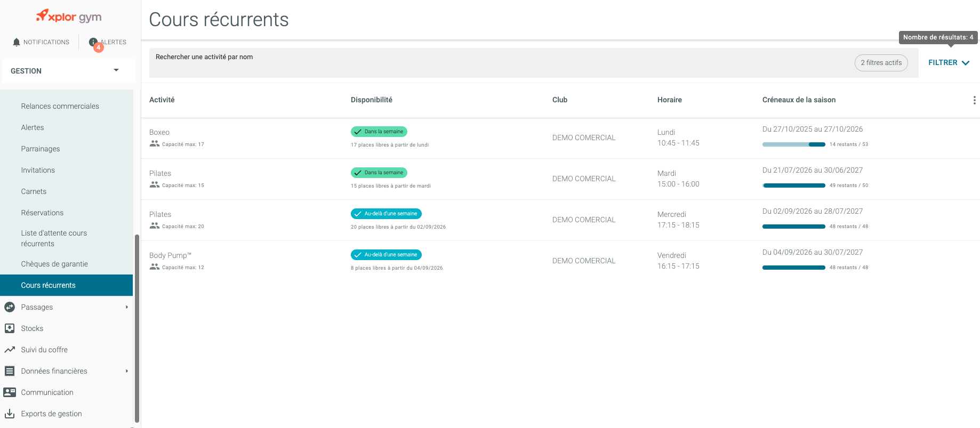Expand the Données financières submenu arrow
Viewport: 980px width, 428px height.
[x=127, y=371]
